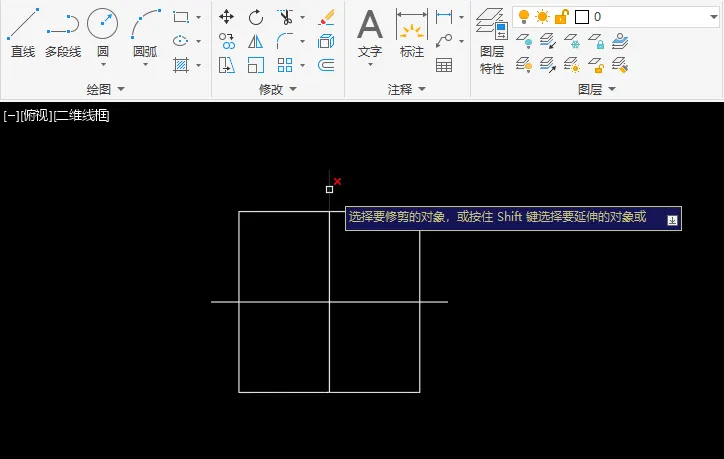
Task: Click the [-] viewport control
Action: coord(11,115)
